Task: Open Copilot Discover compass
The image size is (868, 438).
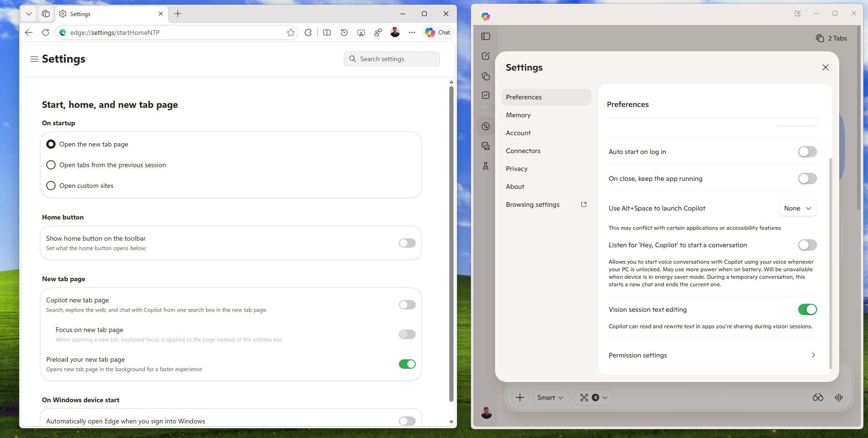Action: pos(486,126)
